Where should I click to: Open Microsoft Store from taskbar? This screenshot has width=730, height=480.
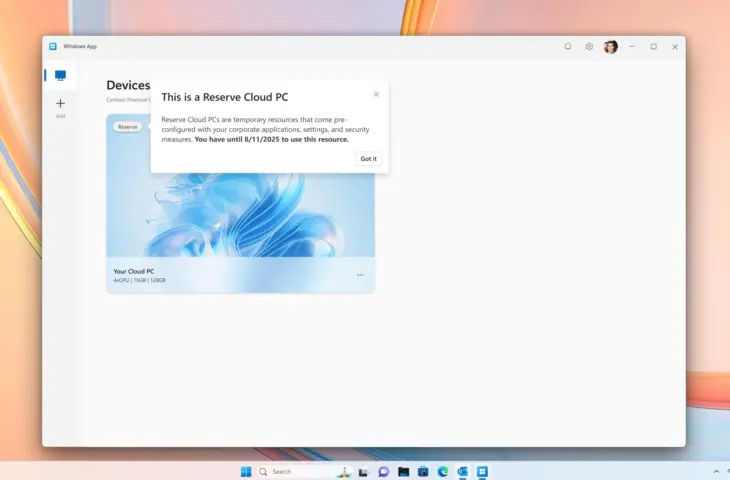(x=423, y=472)
